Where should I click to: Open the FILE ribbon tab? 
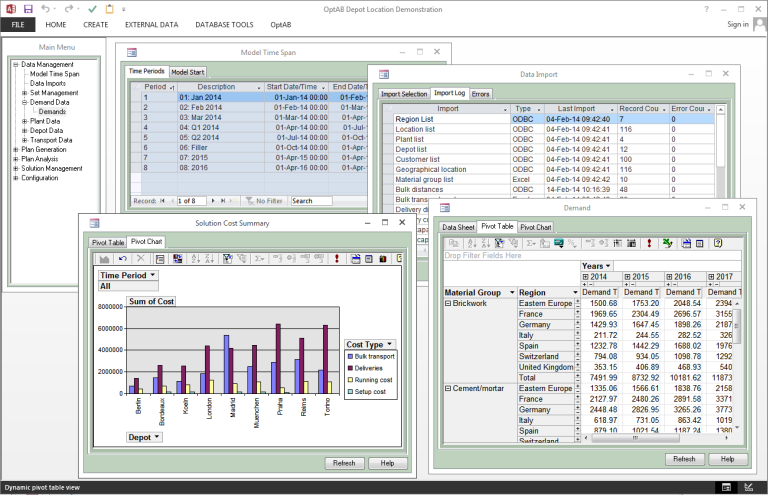point(18,24)
